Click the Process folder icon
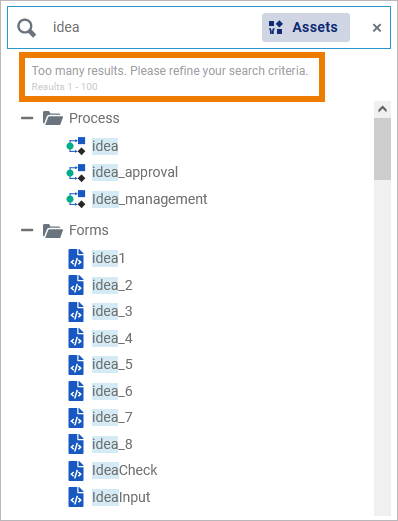 coord(53,118)
